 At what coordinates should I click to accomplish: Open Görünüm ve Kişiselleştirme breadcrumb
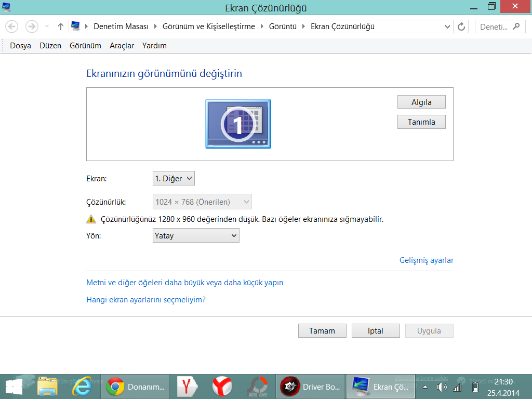(209, 26)
